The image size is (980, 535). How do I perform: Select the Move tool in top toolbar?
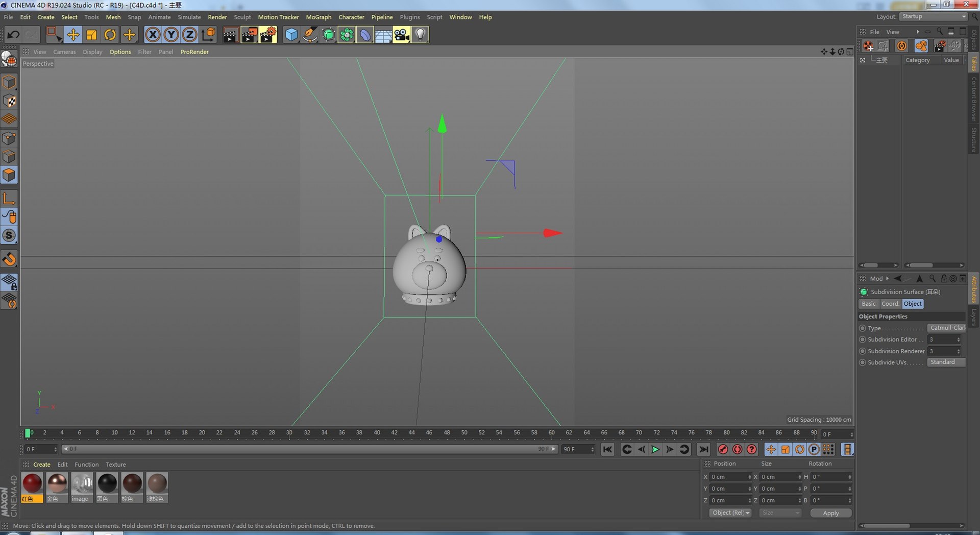[x=73, y=35]
